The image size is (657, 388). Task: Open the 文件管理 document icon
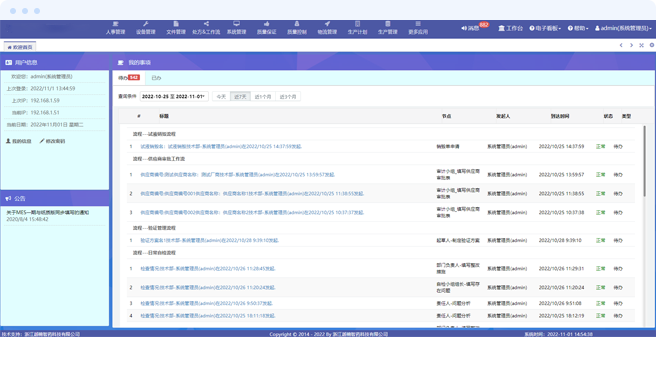click(x=176, y=24)
